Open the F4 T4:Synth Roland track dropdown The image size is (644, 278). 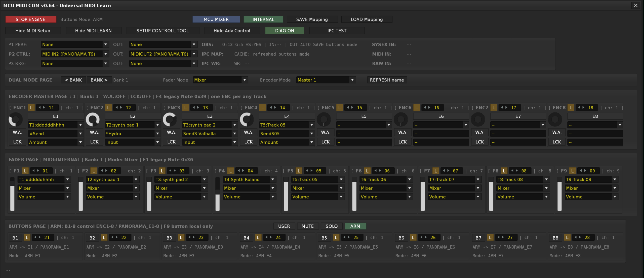(250, 179)
